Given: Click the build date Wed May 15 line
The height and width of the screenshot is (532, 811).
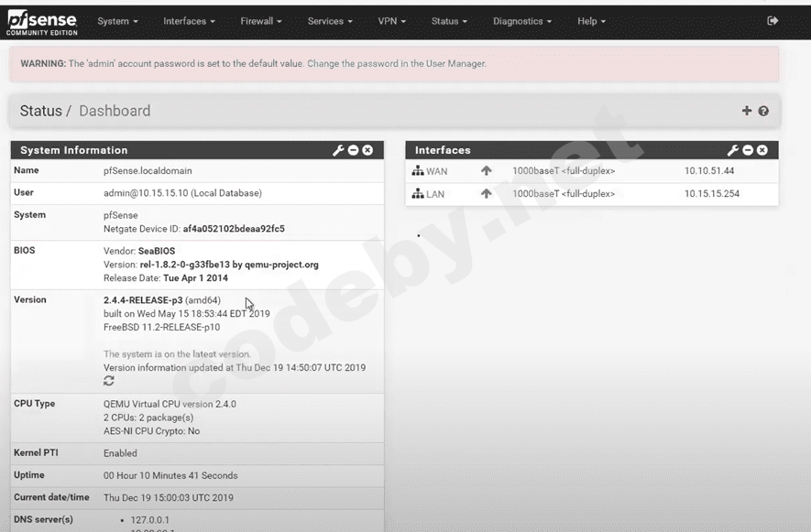Looking at the screenshot, I should tap(187, 313).
